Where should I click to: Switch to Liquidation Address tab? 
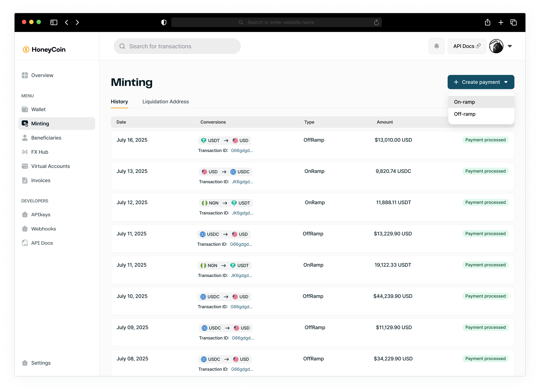click(165, 102)
